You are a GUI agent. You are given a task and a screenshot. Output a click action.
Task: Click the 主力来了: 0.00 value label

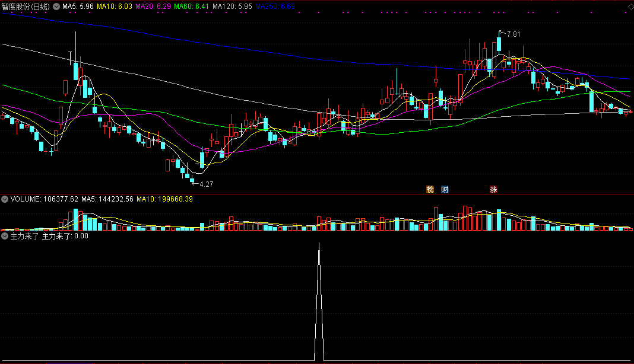[x=65, y=236]
